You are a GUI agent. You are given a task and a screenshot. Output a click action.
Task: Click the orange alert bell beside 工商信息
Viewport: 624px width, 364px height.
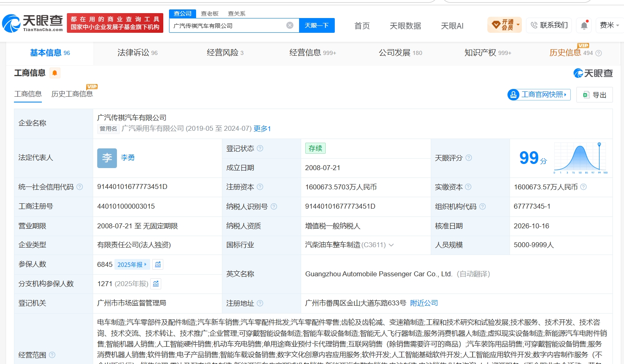click(55, 73)
